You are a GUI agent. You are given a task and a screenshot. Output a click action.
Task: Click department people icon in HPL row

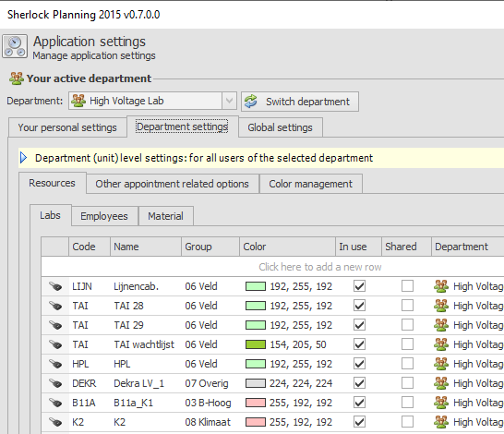click(441, 364)
